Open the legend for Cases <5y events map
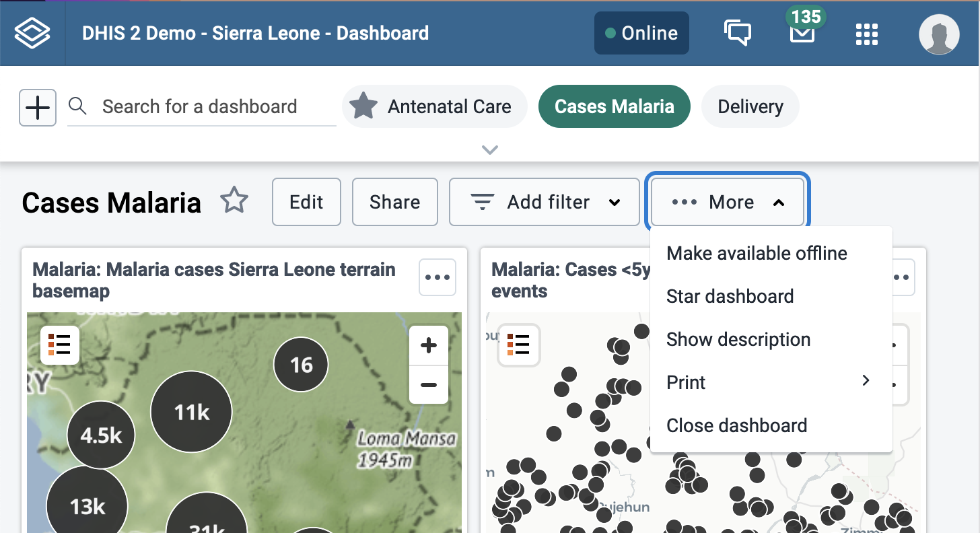Viewport: 980px width, 533px height. (518, 346)
